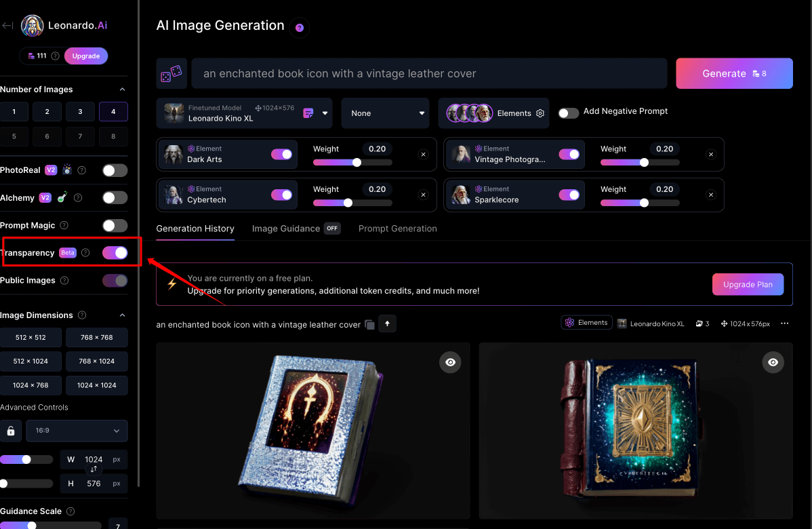Image resolution: width=812 pixels, height=529 pixels.
Task: Turn off the Transparency toggle
Action: (115, 253)
